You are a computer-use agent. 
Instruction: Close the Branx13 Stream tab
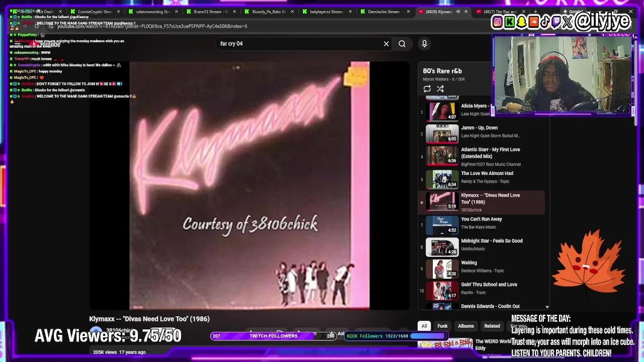234,12
